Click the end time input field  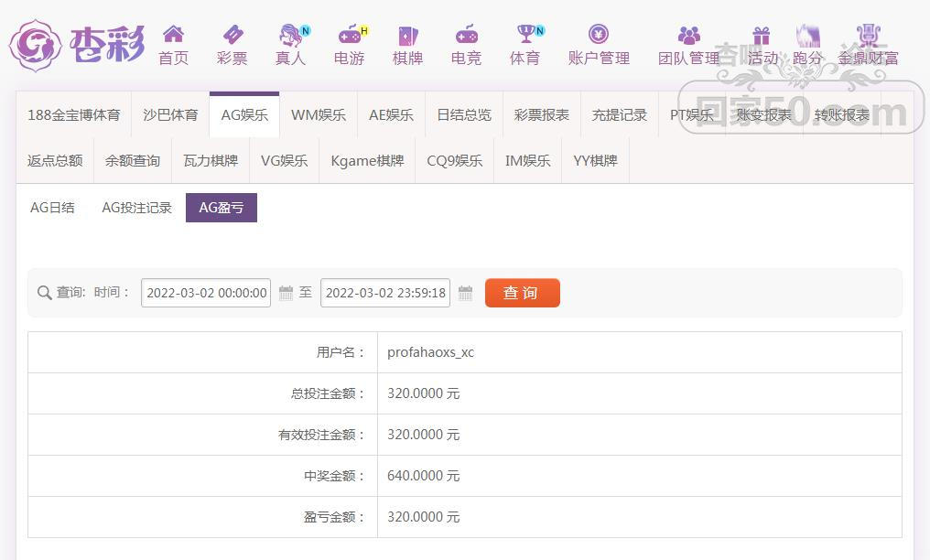[385, 293]
